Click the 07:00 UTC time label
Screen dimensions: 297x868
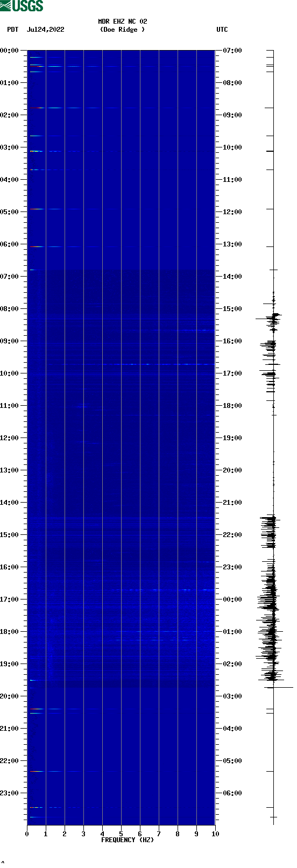click(232, 51)
